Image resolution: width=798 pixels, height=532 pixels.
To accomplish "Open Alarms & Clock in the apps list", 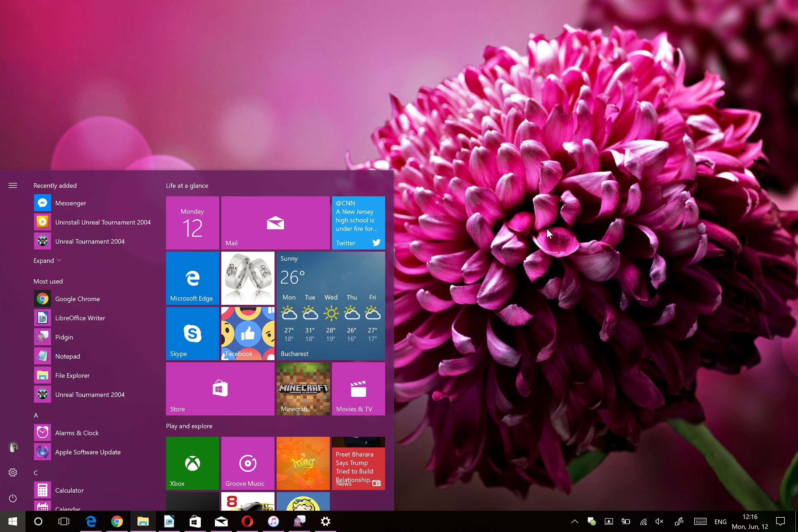I will pos(77,433).
